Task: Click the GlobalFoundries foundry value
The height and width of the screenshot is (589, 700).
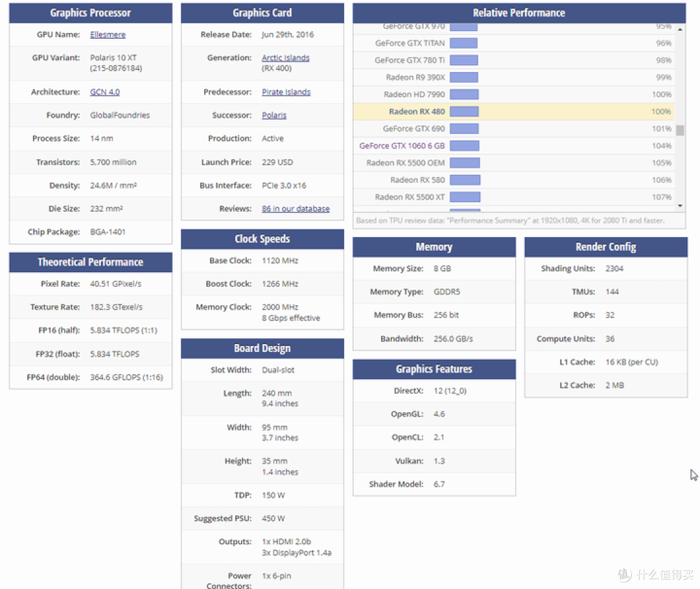Action: coord(120,115)
